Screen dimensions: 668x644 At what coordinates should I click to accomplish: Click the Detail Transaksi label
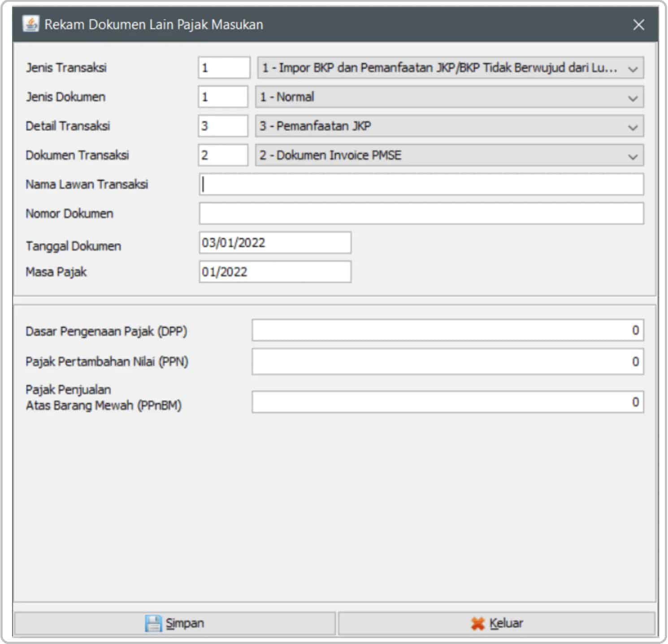(x=68, y=126)
